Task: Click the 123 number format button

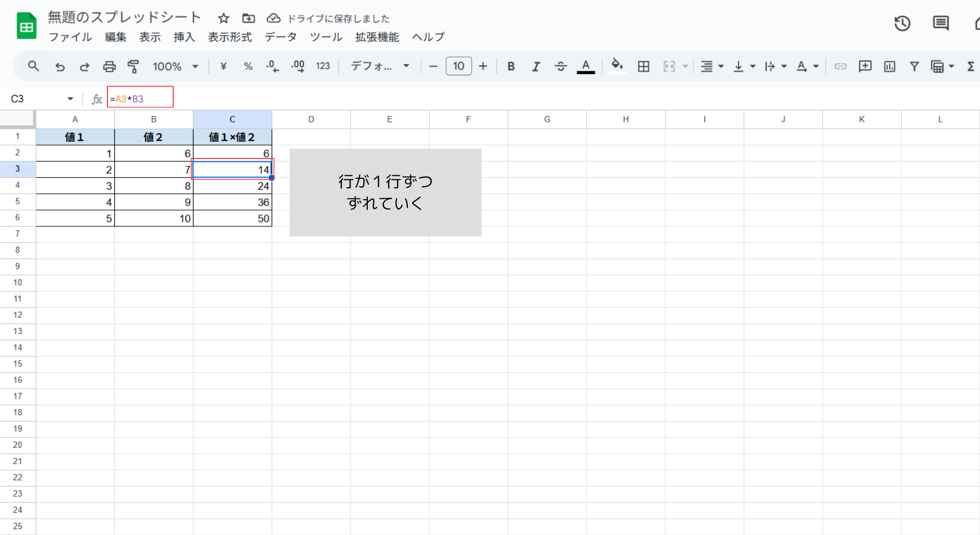Action: pos(323,66)
